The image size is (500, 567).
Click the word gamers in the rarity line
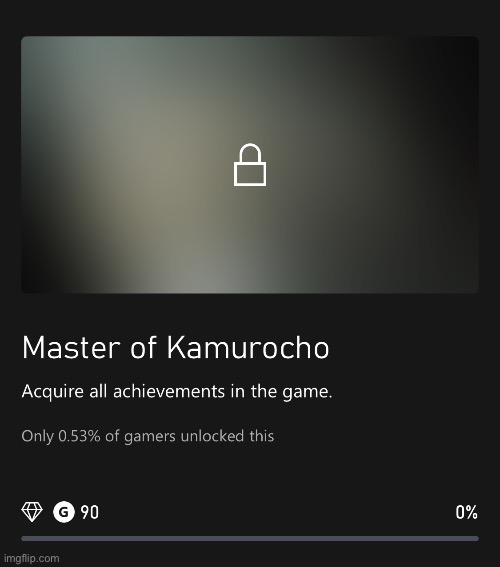pyautogui.click(x=150, y=437)
